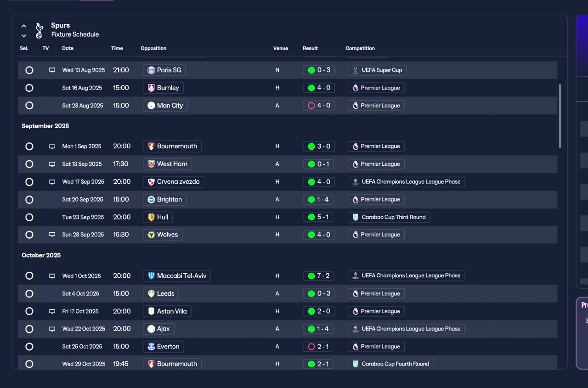This screenshot has width=588, height=388.
Task: Sort fixtures by Date column header
Action: pyautogui.click(x=68, y=48)
